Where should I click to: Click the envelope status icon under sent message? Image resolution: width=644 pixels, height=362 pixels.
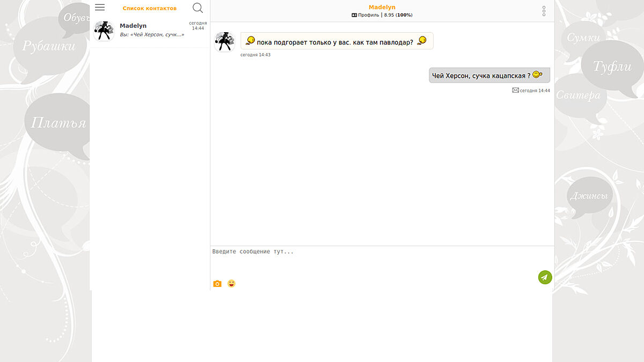[x=515, y=90]
